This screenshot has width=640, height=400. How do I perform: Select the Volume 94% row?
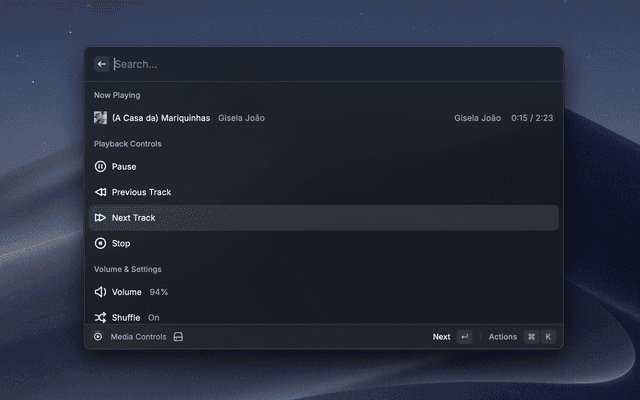pos(324,292)
